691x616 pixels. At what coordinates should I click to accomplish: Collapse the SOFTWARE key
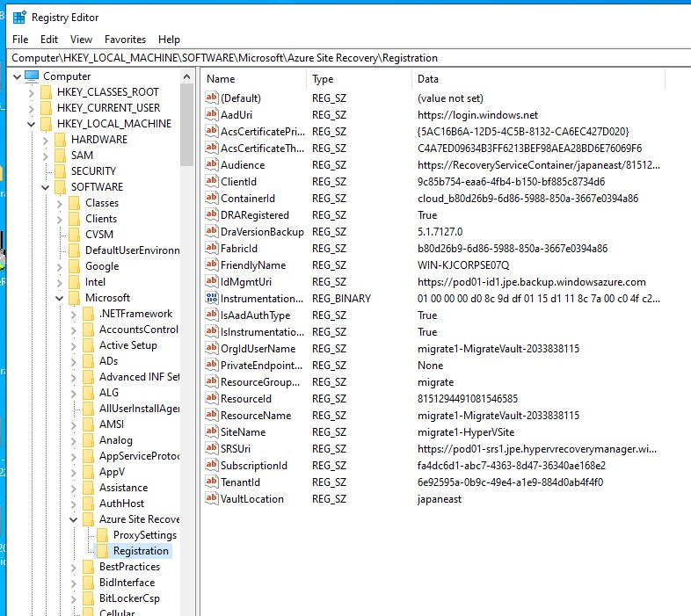pyautogui.click(x=46, y=188)
